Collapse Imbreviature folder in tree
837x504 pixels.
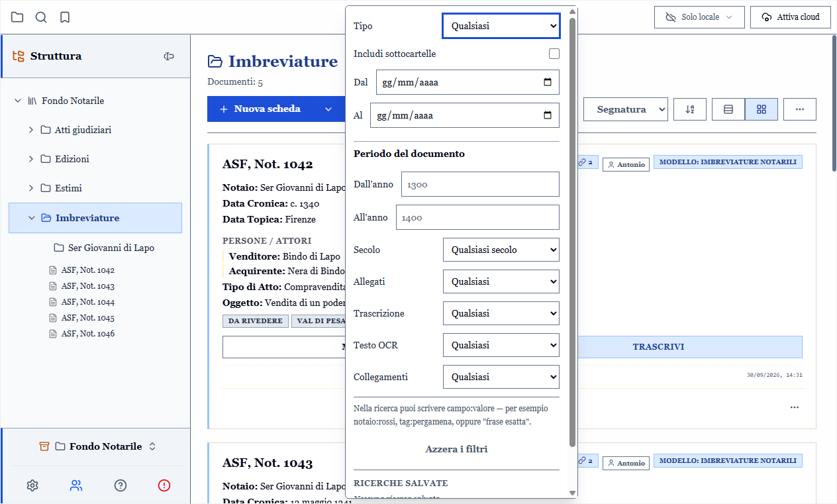[31, 218]
